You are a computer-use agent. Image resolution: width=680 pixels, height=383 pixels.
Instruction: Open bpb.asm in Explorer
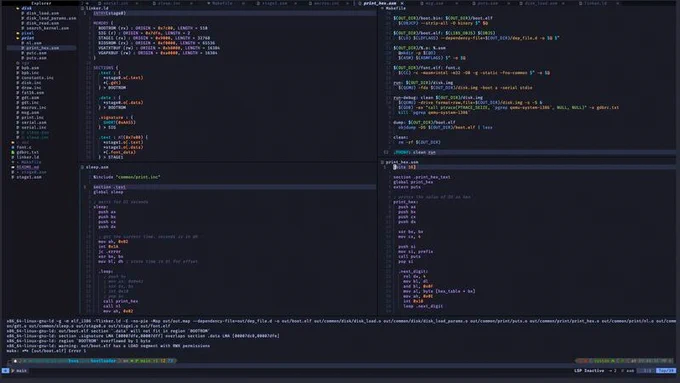point(30,68)
